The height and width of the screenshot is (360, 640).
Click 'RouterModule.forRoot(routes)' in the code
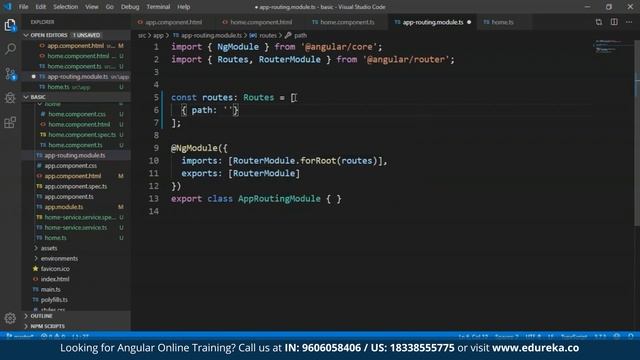[306, 161]
